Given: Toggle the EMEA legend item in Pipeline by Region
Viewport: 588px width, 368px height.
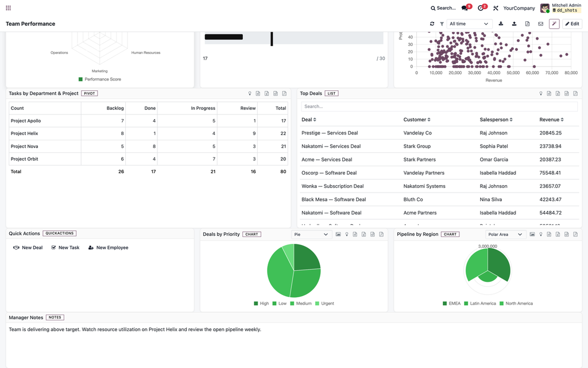Looking at the screenshot, I should [451, 304].
